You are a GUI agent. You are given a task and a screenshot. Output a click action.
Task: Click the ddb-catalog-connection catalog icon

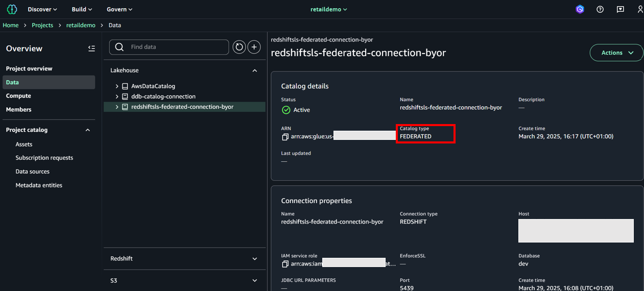tap(125, 96)
